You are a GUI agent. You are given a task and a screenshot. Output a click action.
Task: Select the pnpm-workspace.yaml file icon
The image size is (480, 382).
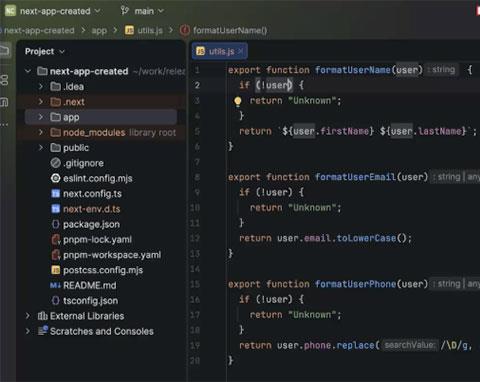(x=56, y=255)
